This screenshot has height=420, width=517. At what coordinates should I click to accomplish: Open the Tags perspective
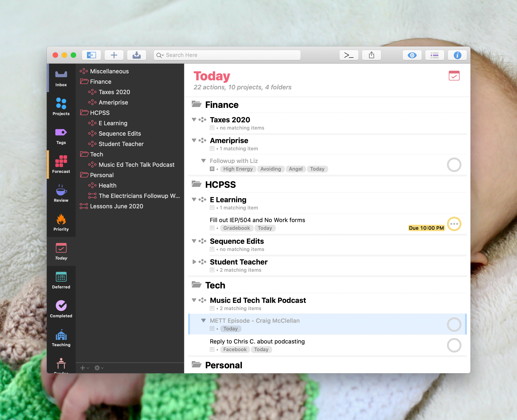[x=61, y=136]
